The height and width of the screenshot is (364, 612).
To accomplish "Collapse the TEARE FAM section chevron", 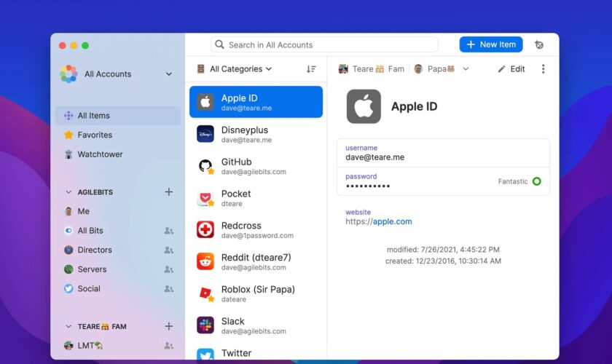I will tap(68, 326).
